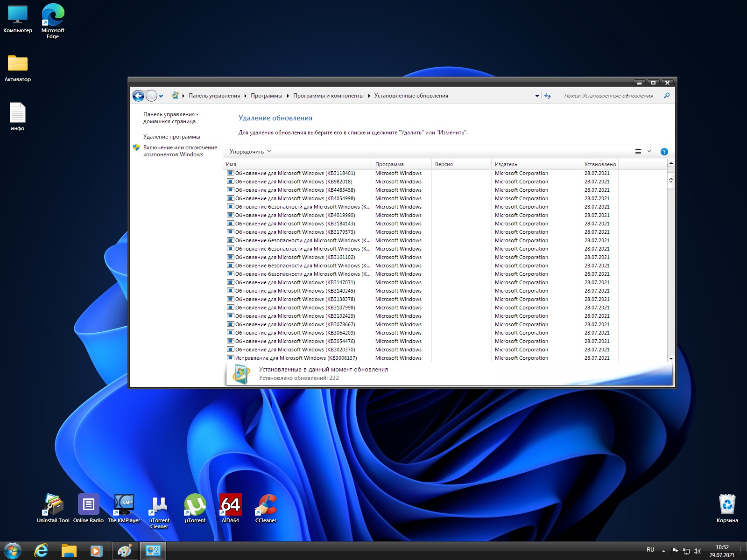
Task: Select update KB3184143 row
Action: click(x=422, y=224)
